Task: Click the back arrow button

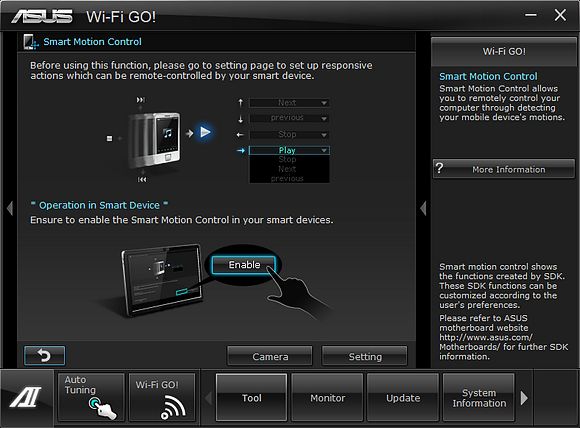Action: pyautogui.click(x=44, y=355)
